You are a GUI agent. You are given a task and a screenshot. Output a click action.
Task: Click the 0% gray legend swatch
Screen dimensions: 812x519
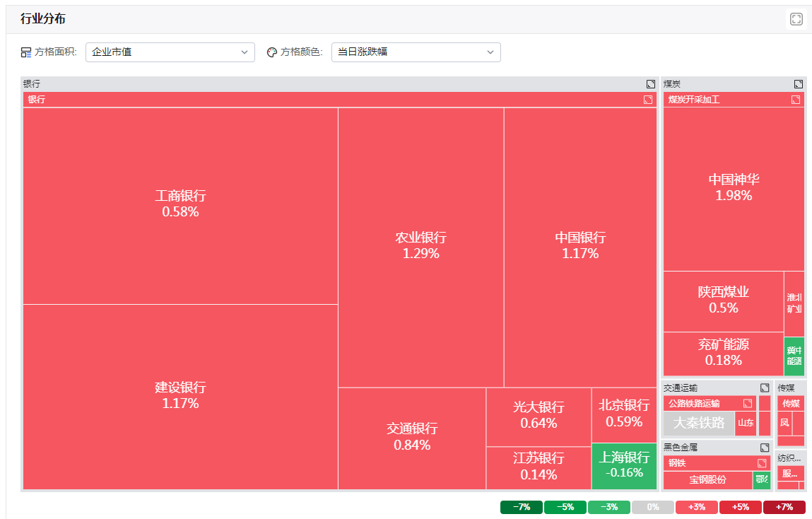pos(653,507)
